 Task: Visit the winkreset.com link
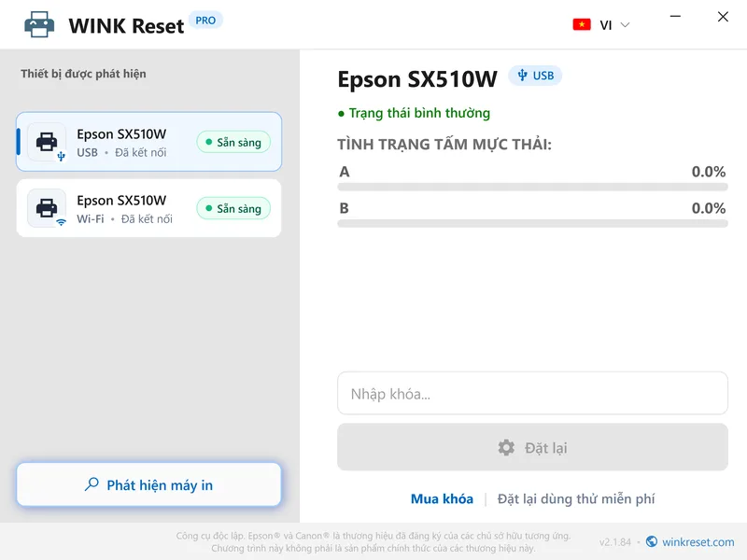point(698,542)
